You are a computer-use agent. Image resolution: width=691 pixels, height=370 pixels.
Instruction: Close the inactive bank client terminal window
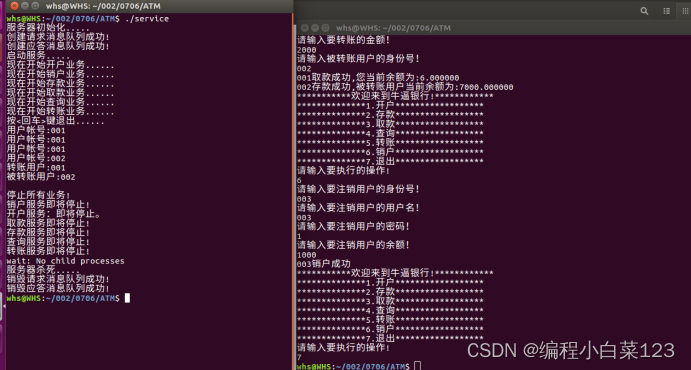click(304, 27)
